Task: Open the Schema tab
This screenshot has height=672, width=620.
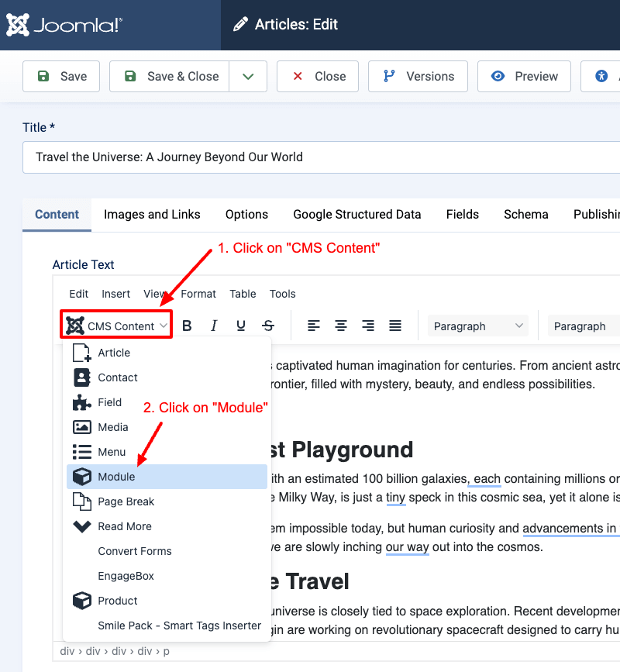Action: coord(525,214)
